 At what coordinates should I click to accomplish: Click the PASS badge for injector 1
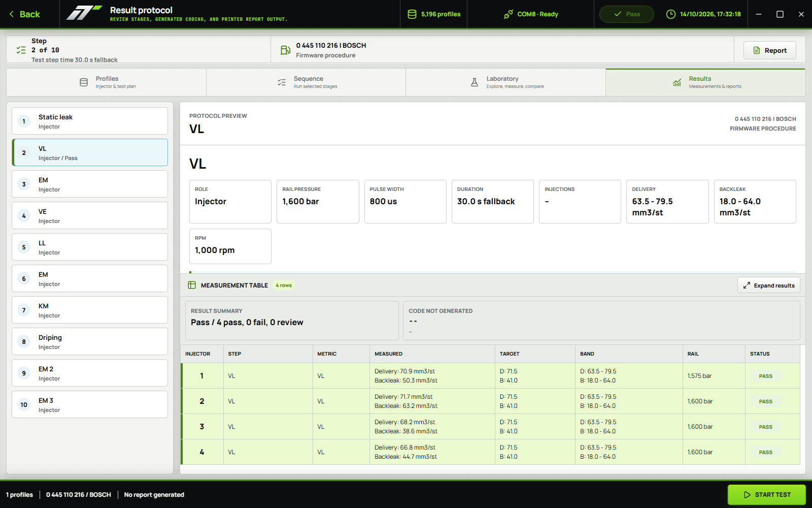coord(766,376)
